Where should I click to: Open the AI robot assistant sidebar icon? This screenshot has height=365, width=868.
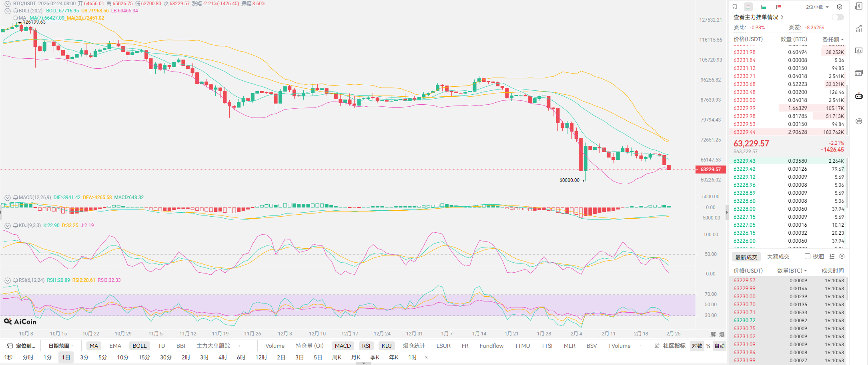click(859, 96)
